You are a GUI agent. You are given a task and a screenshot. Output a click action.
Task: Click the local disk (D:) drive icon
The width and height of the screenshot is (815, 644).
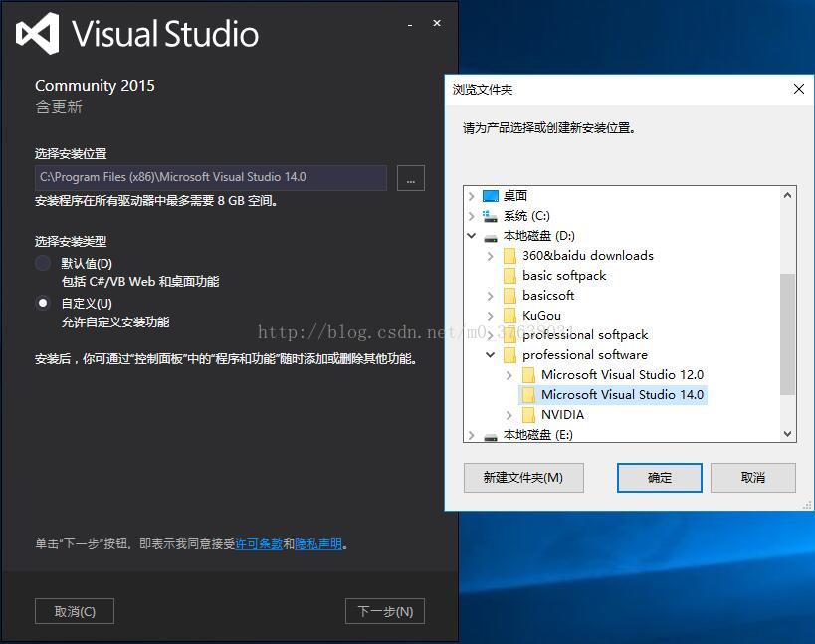click(491, 238)
